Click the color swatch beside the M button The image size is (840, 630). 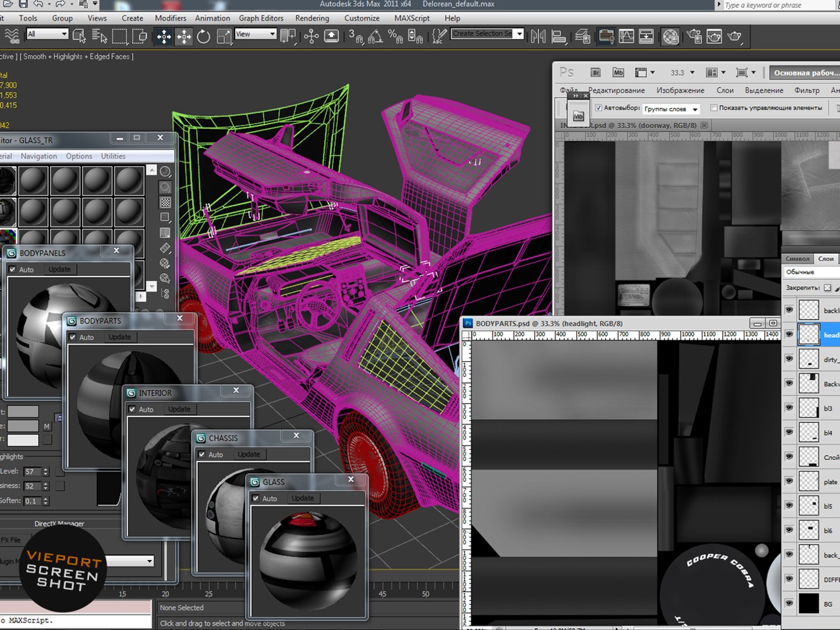23,426
